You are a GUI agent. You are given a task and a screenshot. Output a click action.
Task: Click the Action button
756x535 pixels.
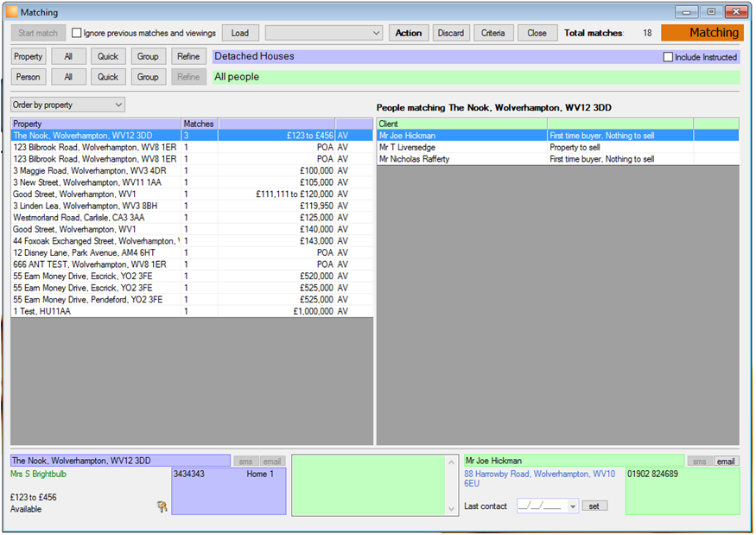(409, 33)
